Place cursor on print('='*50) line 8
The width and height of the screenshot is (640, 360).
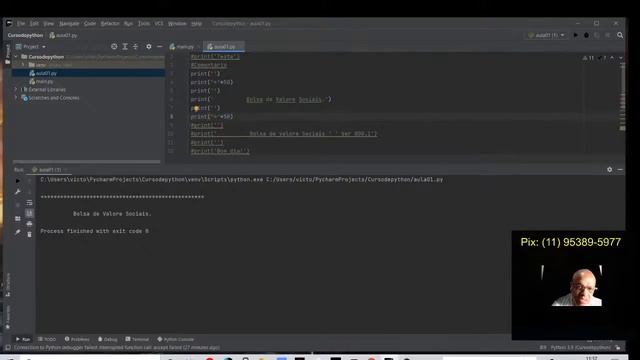click(212, 117)
